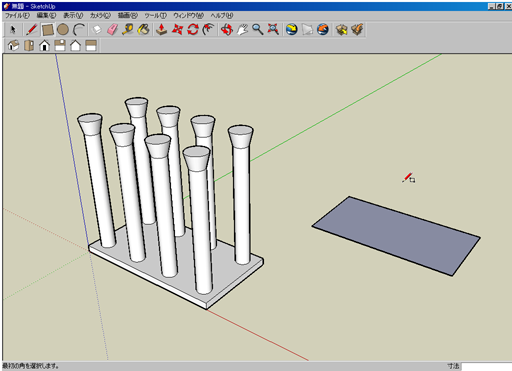Open the カメラ(C) menu

click(100, 15)
